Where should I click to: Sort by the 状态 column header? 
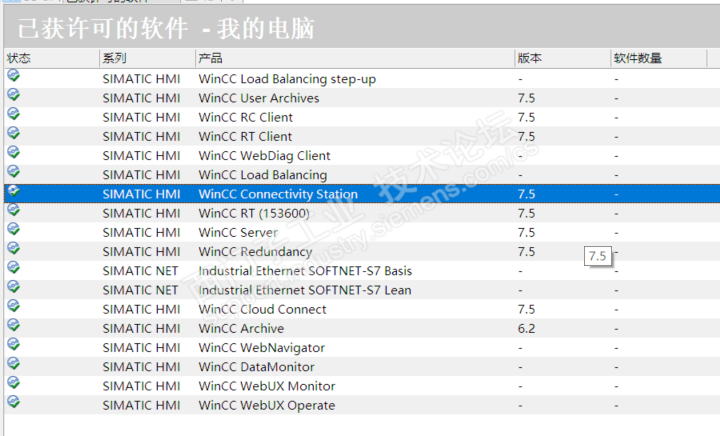(51, 58)
